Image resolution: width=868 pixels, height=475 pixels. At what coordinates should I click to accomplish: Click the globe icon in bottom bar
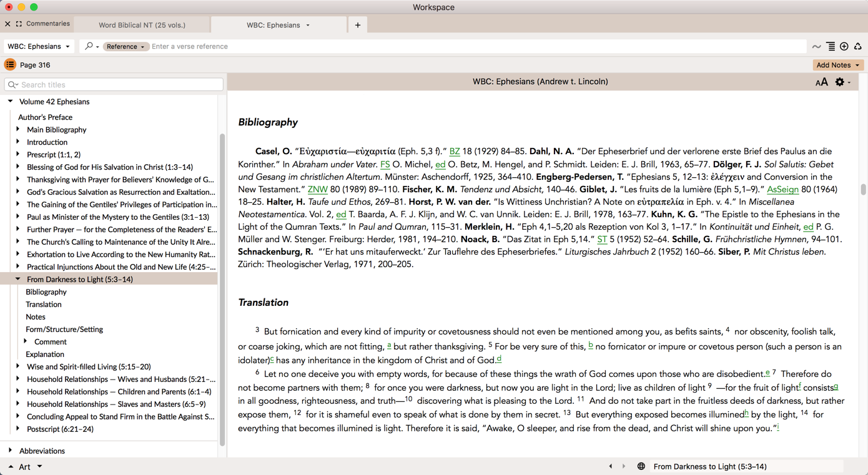(x=641, y=466)
